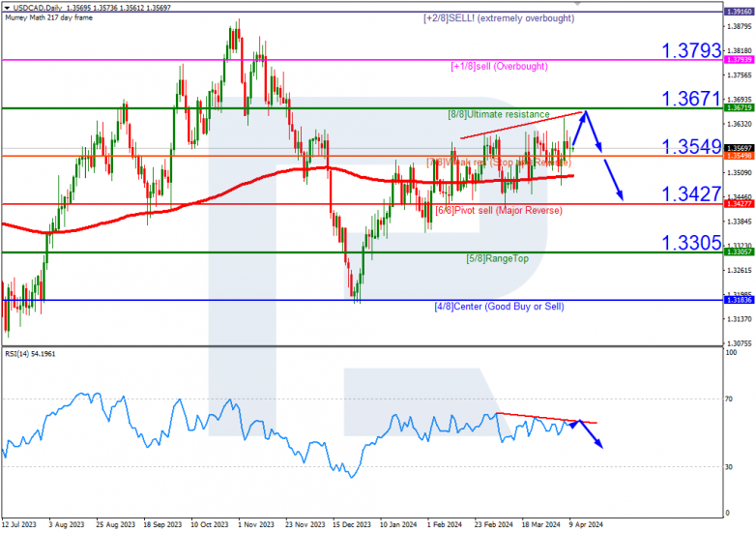Click the black 1.35697 current price tag
Viewport: 756px width, 533px height.
[x=739, y=149]
